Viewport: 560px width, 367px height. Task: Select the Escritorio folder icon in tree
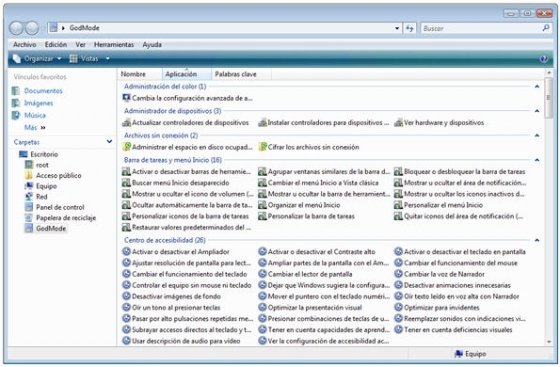pyautogui.click(x=23, y=154)
